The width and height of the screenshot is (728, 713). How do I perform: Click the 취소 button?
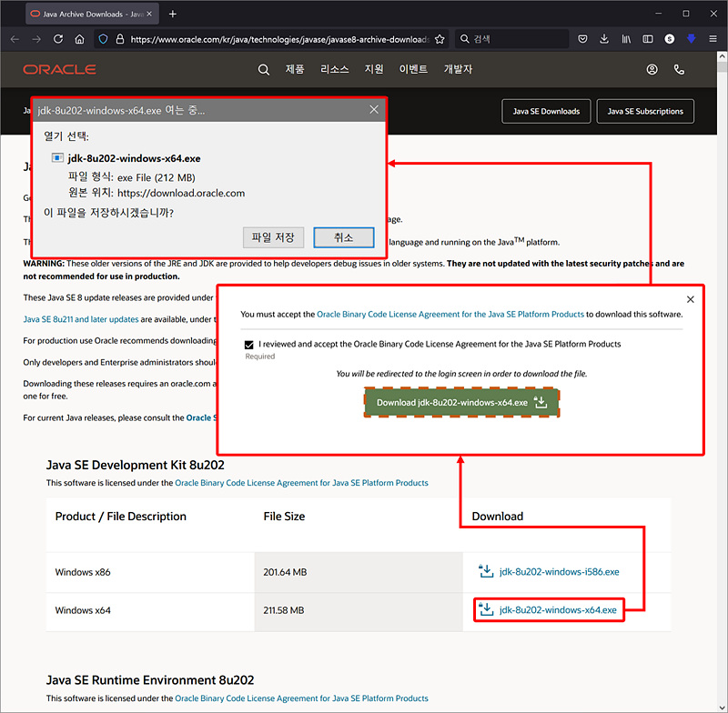click(x=344, y=237)
